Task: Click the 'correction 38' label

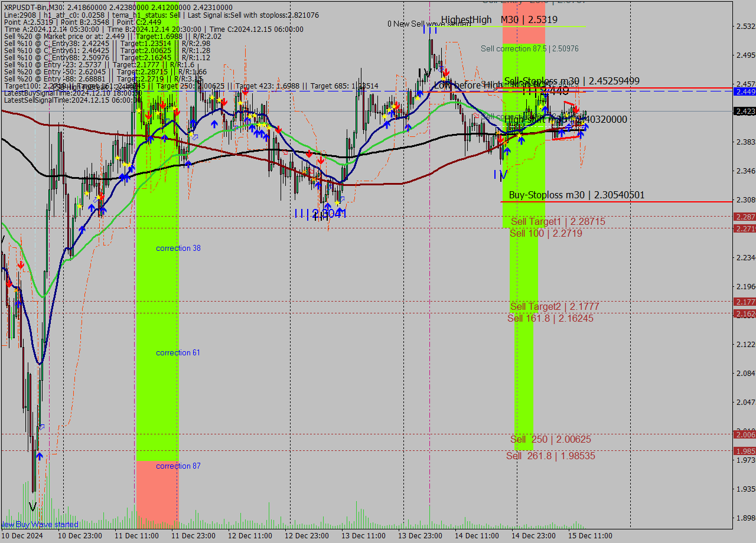Action: click(x=178, y=248)
